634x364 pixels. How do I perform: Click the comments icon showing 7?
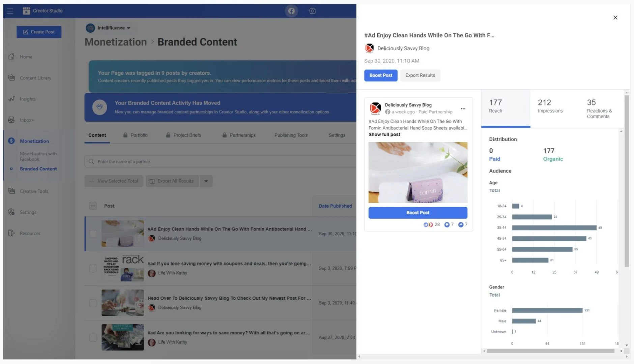coord(447,224)
